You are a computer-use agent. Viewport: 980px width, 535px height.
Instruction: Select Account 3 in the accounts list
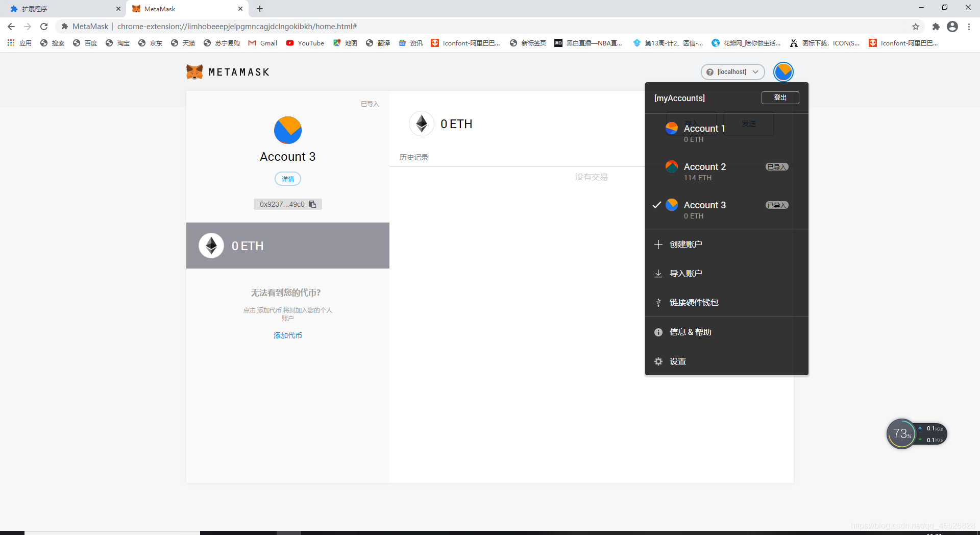pyautogui.click(x=726, y=210)
